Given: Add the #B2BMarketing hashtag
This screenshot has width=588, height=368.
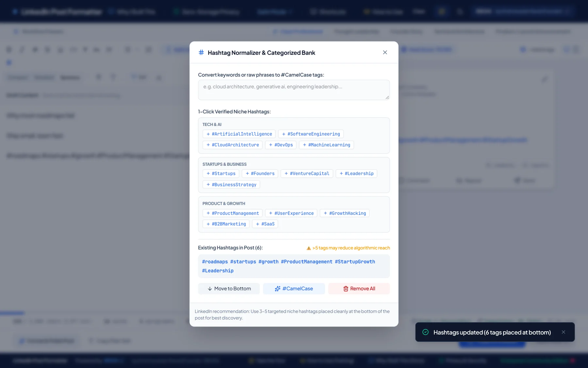Looking at the screenshot, I should pyautogui.click(x=226, y=224).
